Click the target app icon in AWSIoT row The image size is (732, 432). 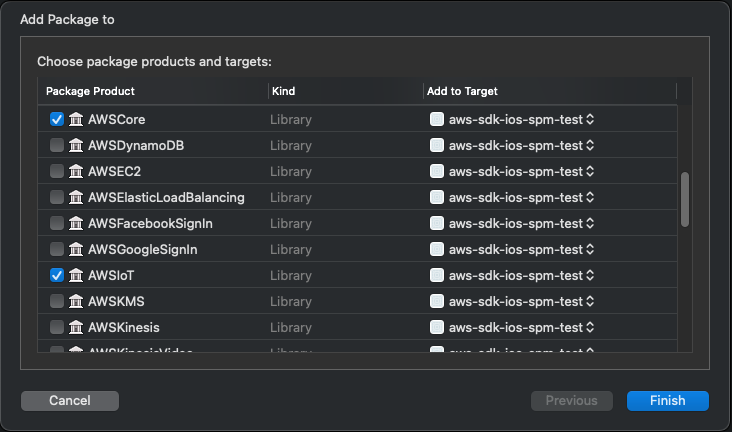tap(437, 276)
